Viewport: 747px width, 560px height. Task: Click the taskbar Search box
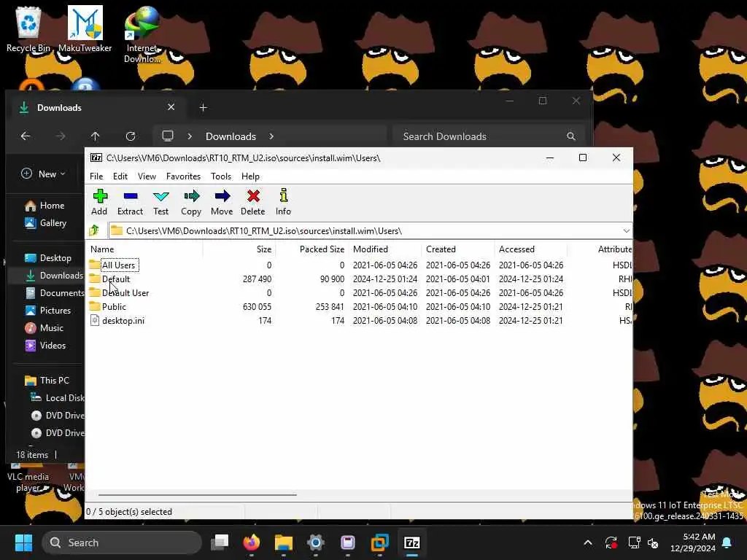(122, 542)
